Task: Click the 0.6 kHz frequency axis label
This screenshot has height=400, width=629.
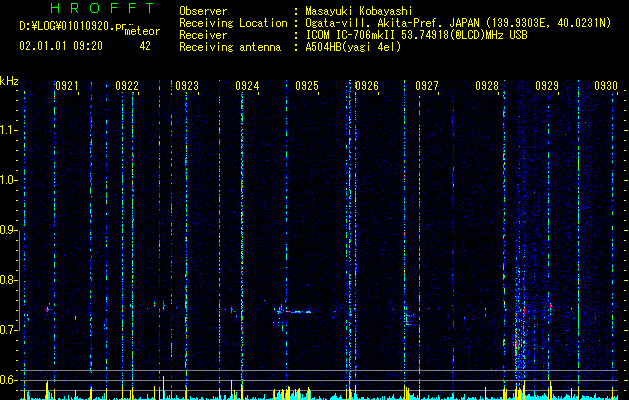Action: [9, 380]
